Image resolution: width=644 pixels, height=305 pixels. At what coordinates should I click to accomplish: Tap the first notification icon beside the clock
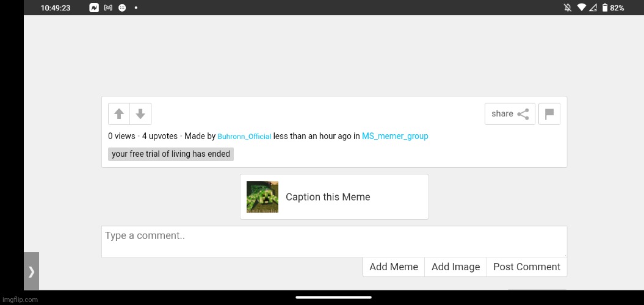[x=94, y=8]
